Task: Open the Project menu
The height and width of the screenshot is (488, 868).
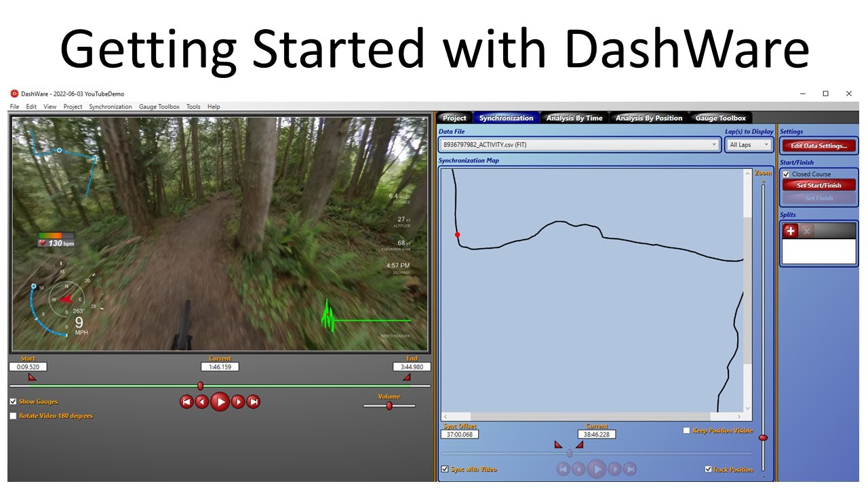Action: click(73, 106)
